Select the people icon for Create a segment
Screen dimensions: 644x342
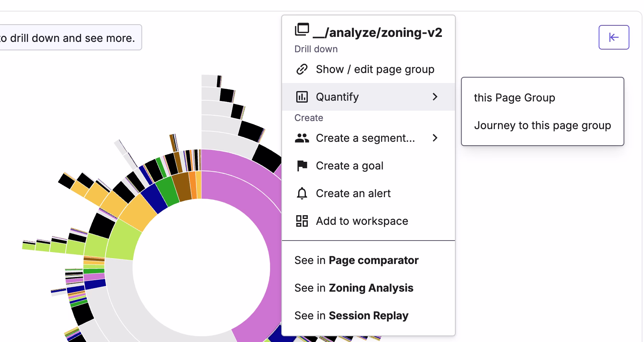click(x=302, y=138)
